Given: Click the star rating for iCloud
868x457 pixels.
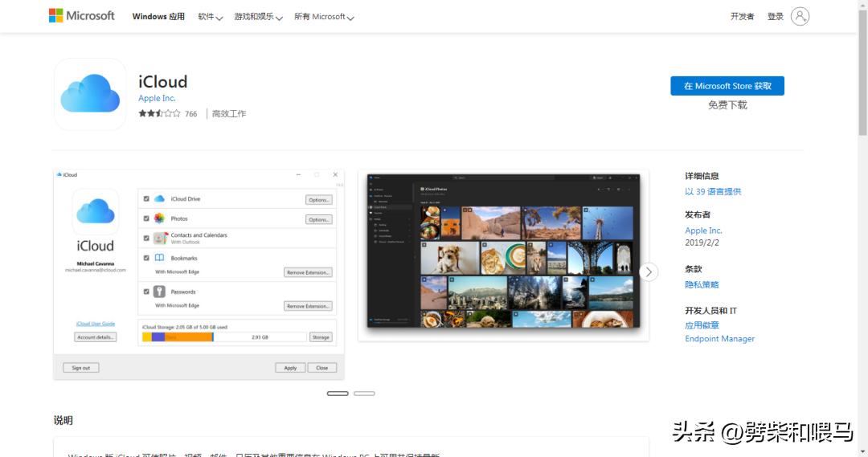Looking at the screenshot, I should (159, 113).
